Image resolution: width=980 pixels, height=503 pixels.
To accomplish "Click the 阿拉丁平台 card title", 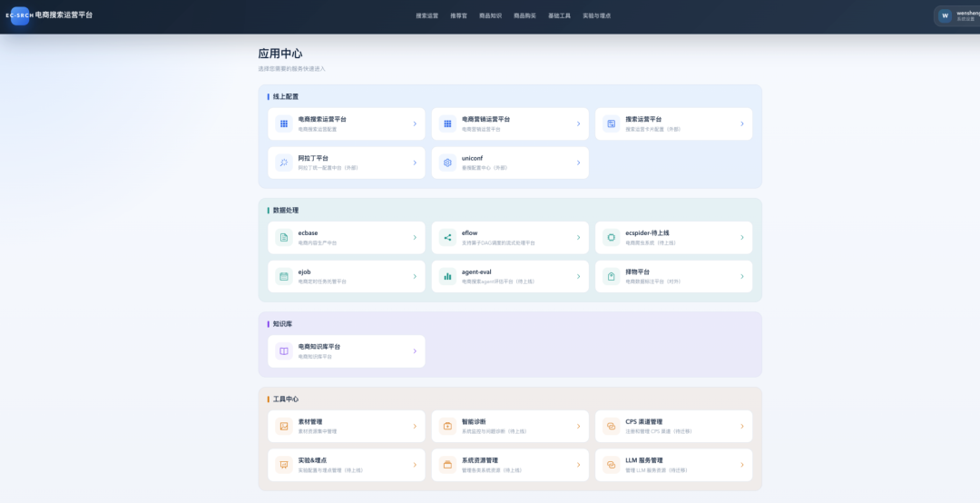I will coord(313,158).
